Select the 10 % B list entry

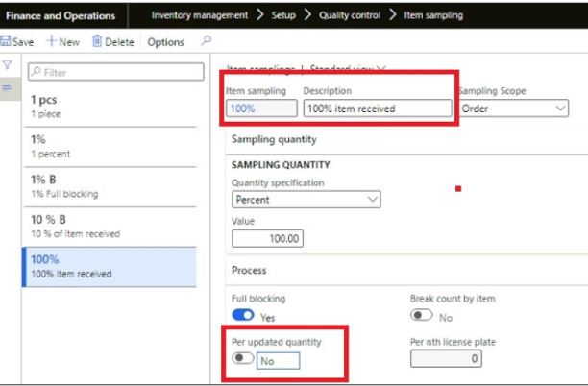pos(110,227)
